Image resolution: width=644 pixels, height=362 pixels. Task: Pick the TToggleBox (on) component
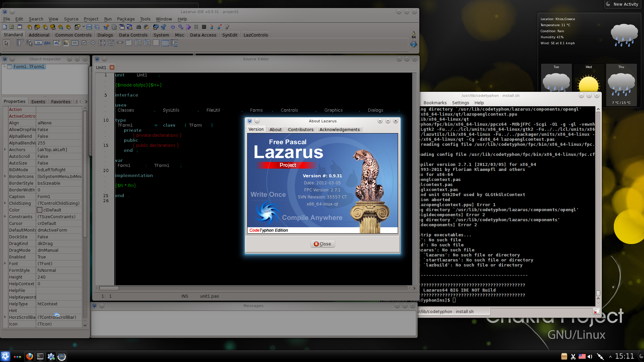(x=75, y=43)
